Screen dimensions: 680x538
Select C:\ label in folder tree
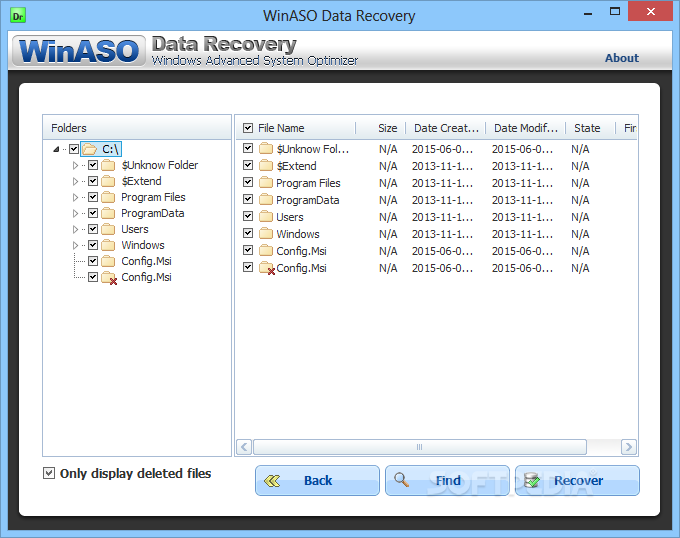pyautogui.click(x=111, y=149)
